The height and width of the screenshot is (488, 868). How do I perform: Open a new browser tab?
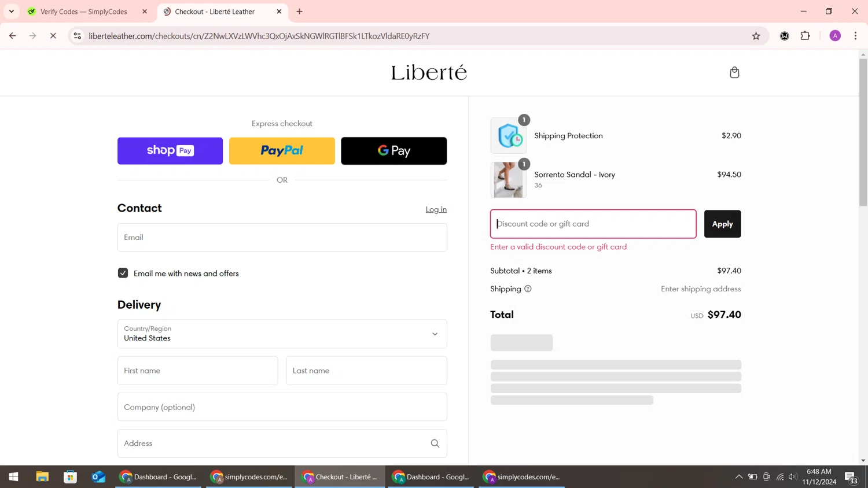coord(299,12)
